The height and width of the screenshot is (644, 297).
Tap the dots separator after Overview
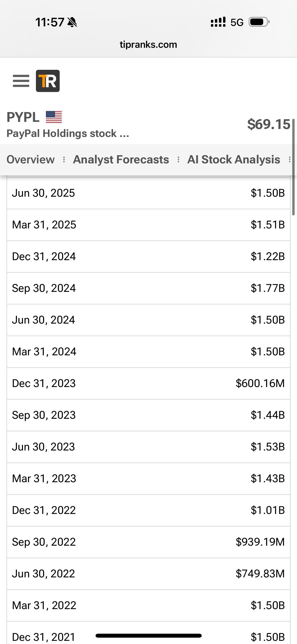64,159
